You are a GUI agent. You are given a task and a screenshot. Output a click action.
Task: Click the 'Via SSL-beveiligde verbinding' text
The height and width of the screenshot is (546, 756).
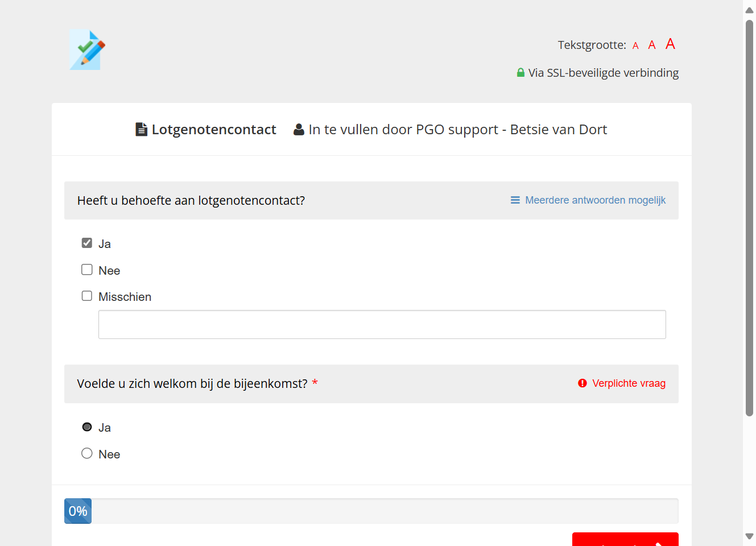pyautogui.click(x=604, y=73)
